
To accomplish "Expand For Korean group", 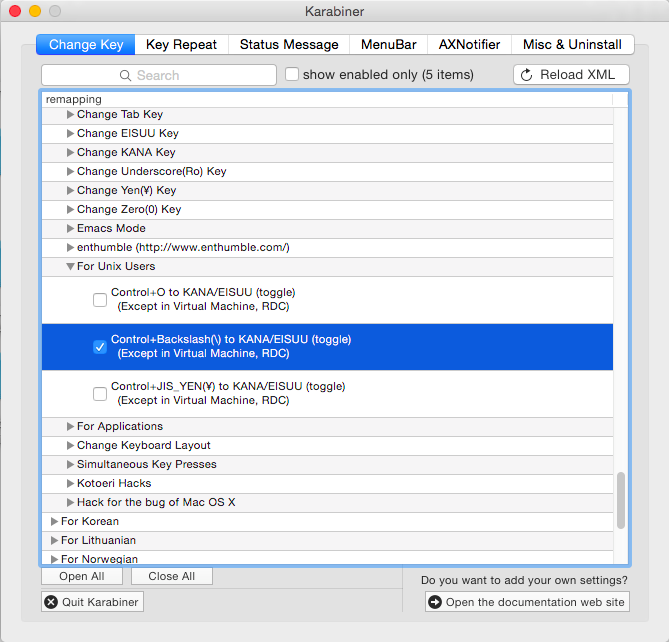I will 54,521.
